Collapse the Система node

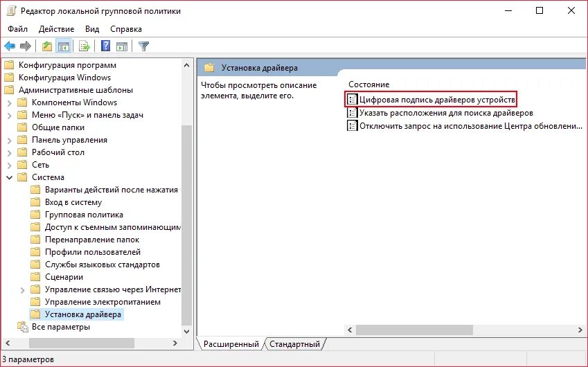10,177
